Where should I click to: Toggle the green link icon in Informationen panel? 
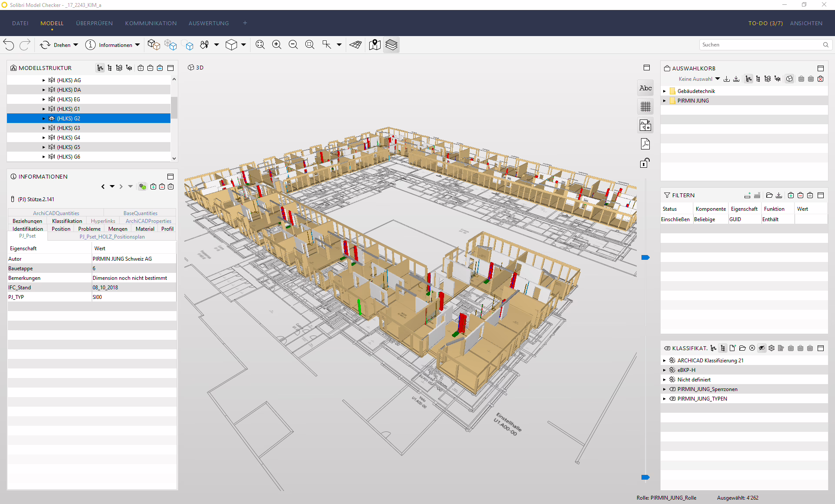point(142,187)
